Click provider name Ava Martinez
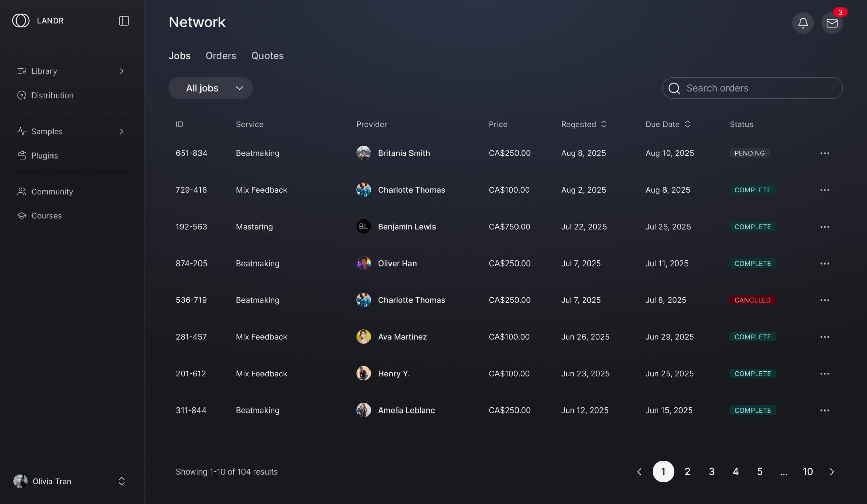 click(402, 337)
